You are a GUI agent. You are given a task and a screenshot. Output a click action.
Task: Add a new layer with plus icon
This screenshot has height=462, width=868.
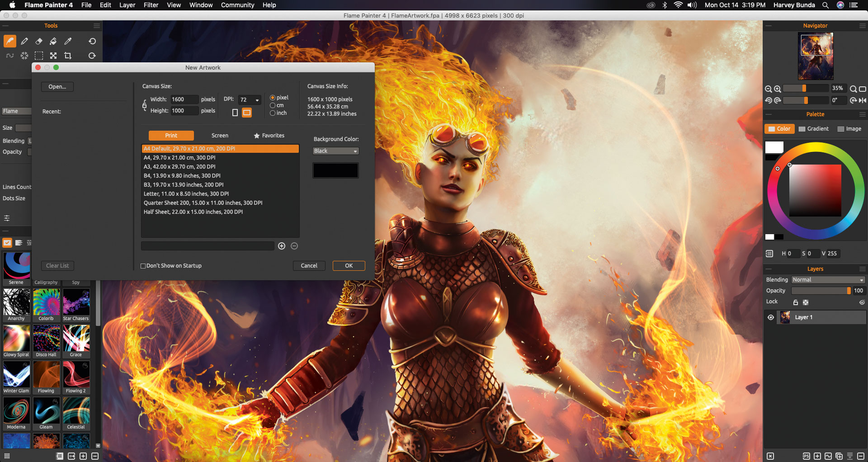point(817,456)
